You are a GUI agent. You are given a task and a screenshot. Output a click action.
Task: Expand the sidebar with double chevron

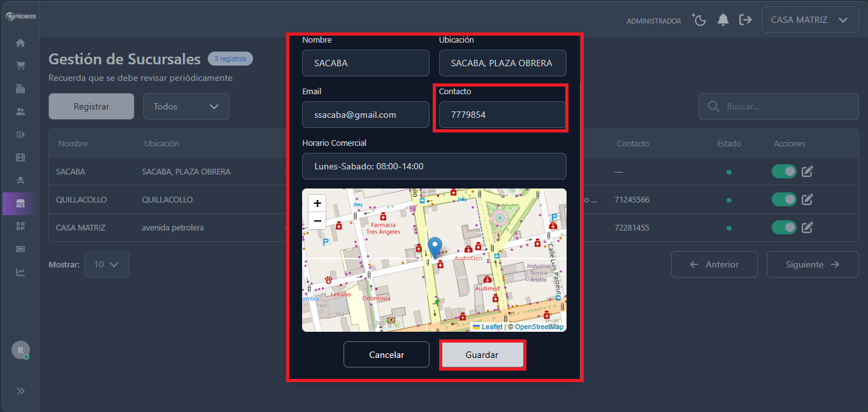tap(20, 391)
